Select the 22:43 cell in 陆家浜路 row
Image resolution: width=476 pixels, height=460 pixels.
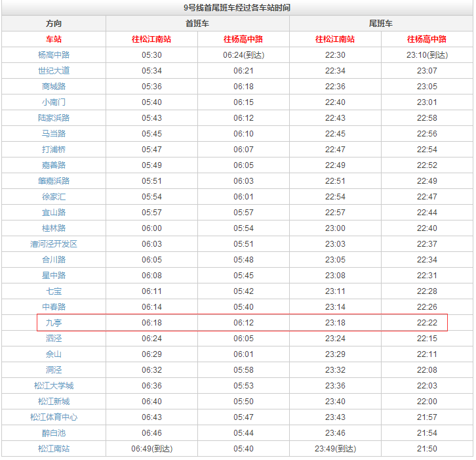pyautogui.click(x=335, y=118)
